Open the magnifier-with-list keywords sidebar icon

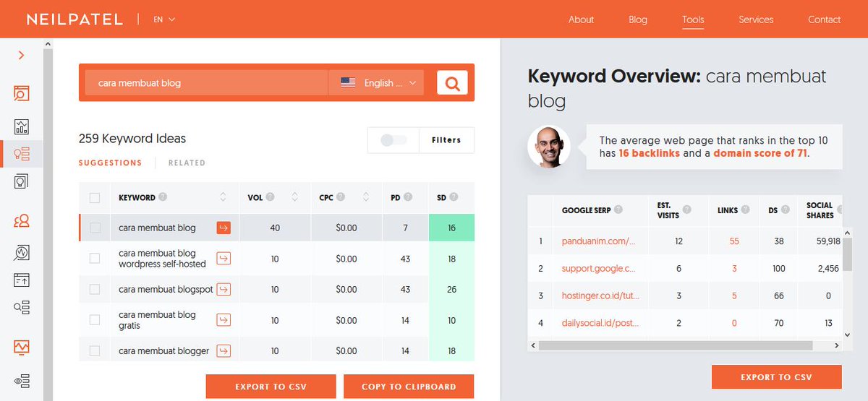21,307
